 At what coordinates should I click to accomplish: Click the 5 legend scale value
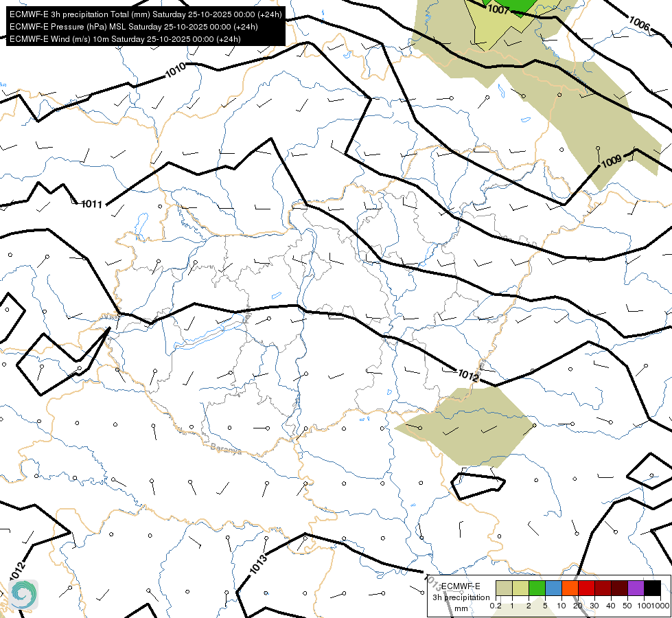(x=545, y=606)
